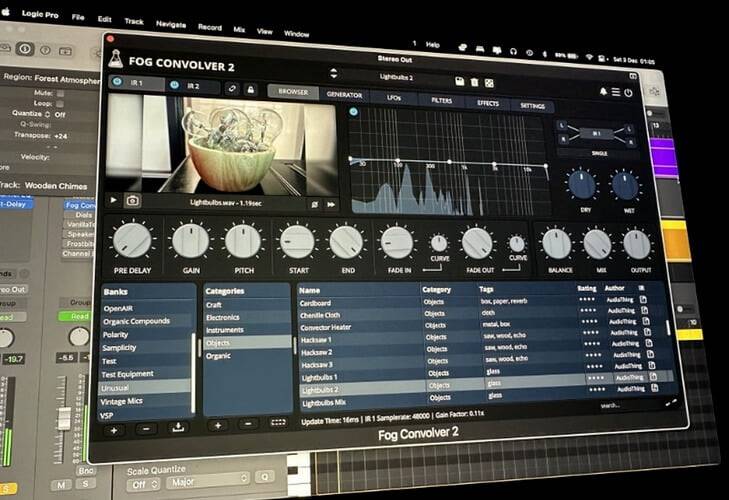Switch to the FILTERS tab
Screen dimensions: 729x500
[441, 100]
